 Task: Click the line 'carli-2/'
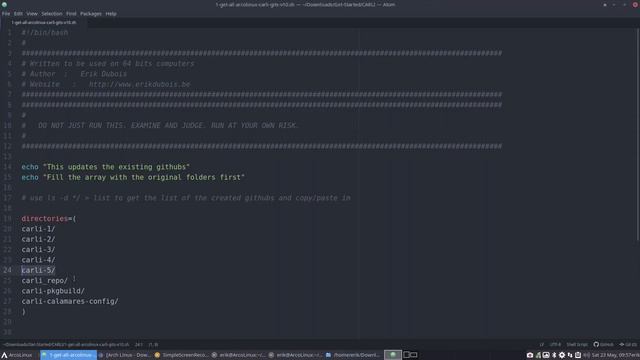38,239
